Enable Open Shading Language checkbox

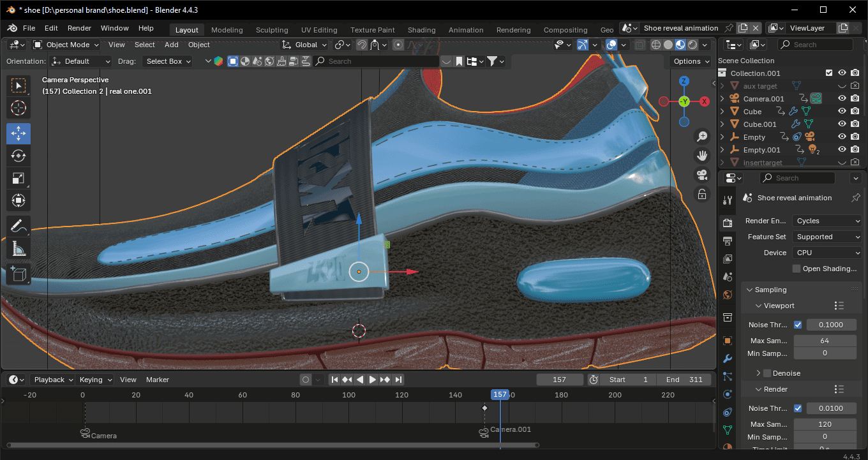tap(796, 269)
